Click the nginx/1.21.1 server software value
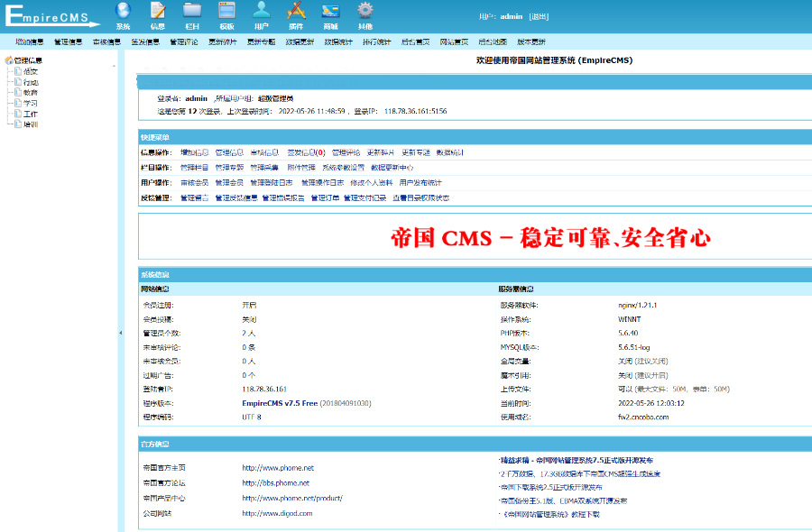 (x=638, y=306)
